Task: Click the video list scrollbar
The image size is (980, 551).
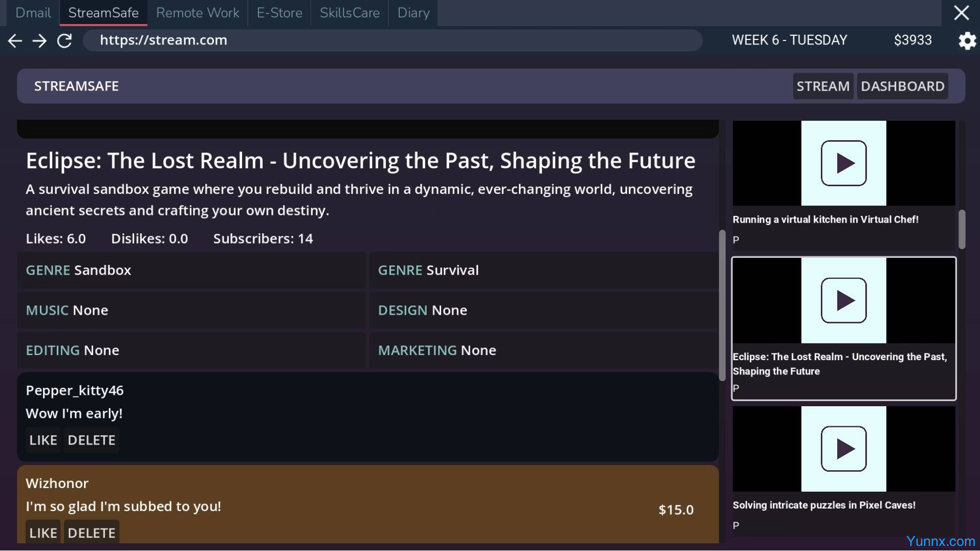Action: pyautogui.click(x=962, y=229)
